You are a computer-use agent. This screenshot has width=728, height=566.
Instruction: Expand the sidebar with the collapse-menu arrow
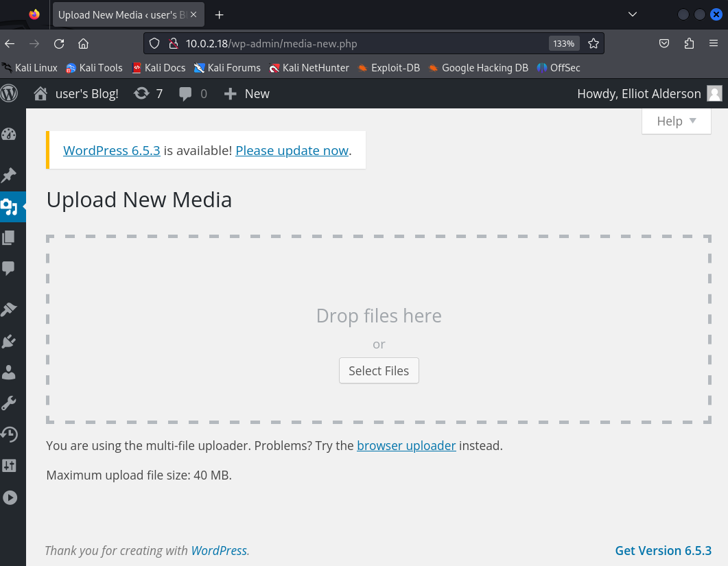tap(9, 497)
